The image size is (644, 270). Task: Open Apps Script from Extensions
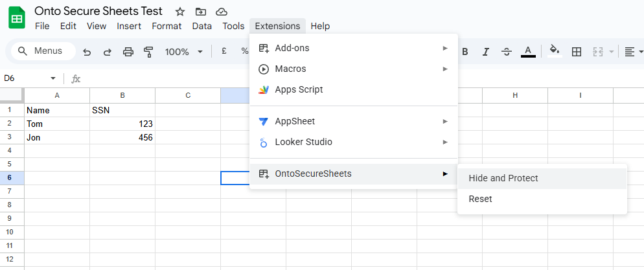354,89
